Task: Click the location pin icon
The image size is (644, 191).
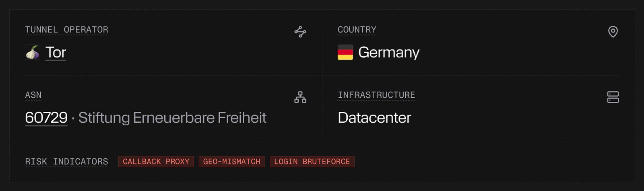Action: (x=613, y=32)
